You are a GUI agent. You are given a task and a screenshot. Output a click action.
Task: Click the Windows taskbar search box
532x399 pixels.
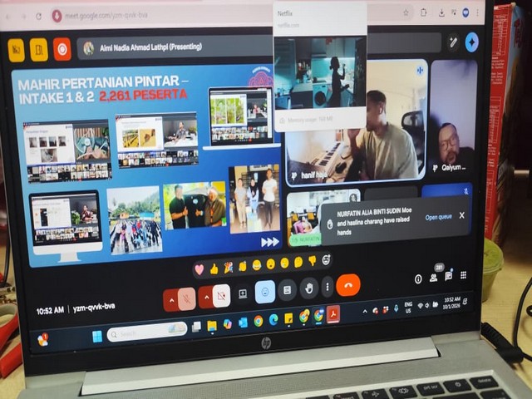pos(146,332)
